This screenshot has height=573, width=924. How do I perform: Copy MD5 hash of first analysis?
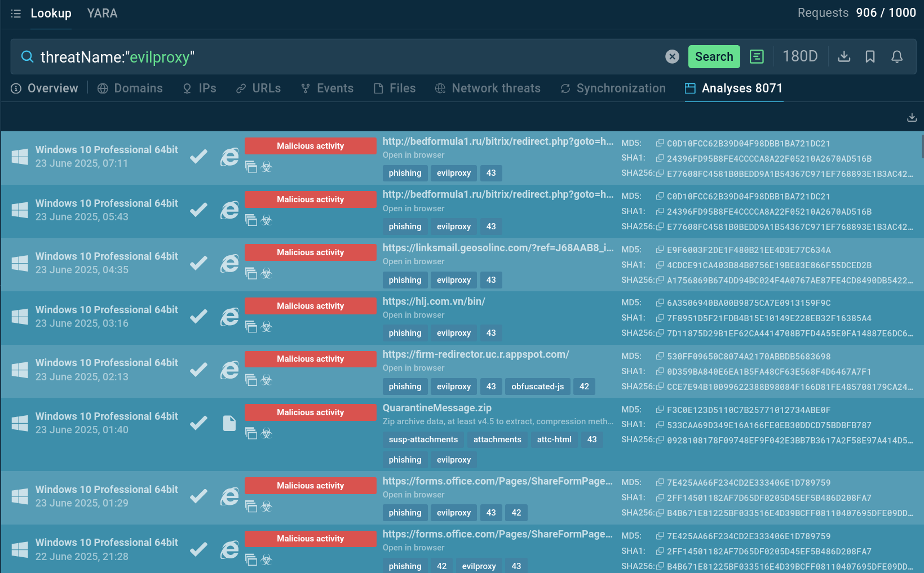[x=660, y=143]
